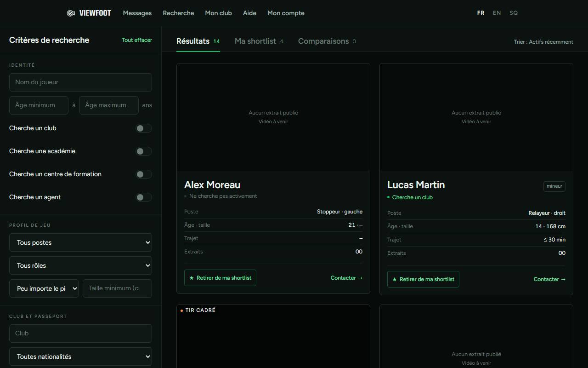Select the Résultats tab

[x=198, y=41]
